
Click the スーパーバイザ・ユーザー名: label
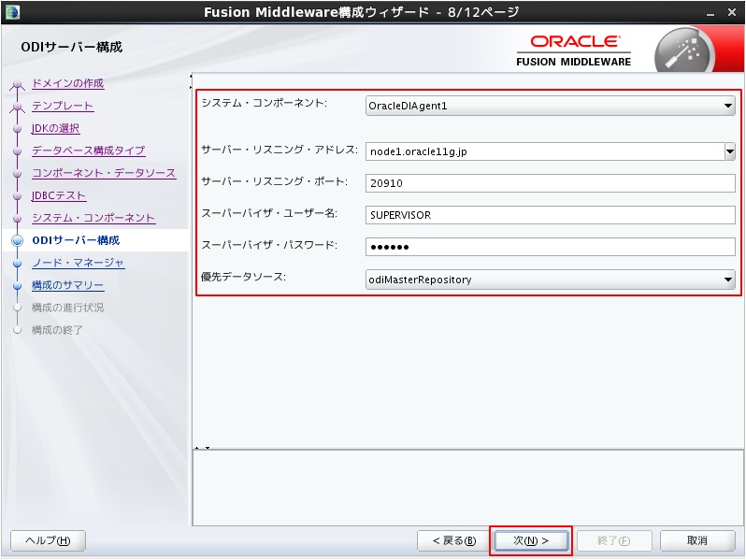click(x=269, y=213)
